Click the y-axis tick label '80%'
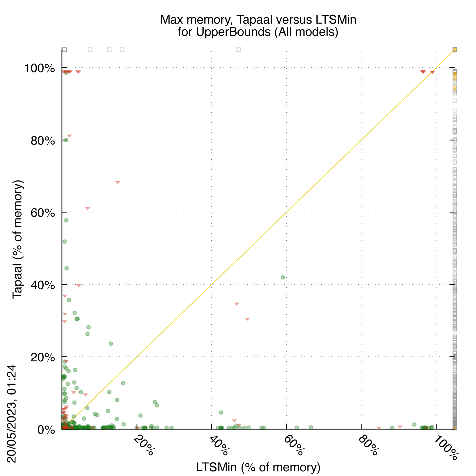The width and height of the screenshot is (476, 476). tap(43, 141)
